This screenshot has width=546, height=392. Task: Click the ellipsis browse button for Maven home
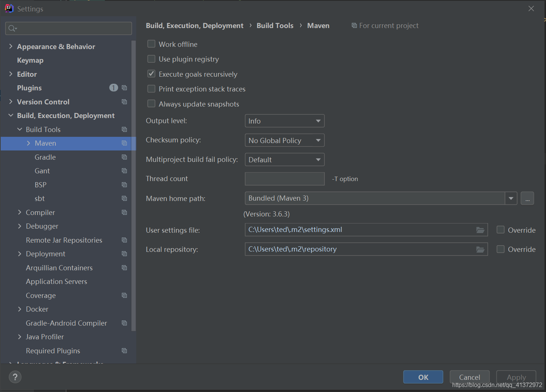527,198
